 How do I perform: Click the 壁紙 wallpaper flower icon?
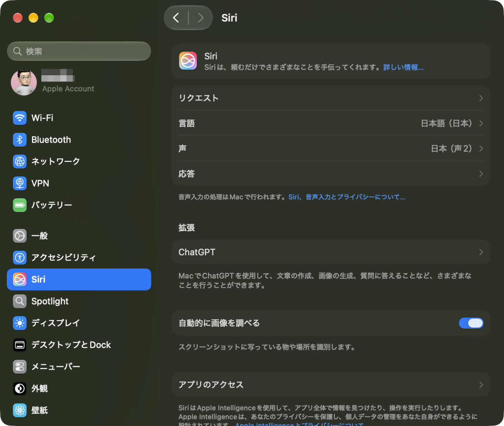[20, 410]
